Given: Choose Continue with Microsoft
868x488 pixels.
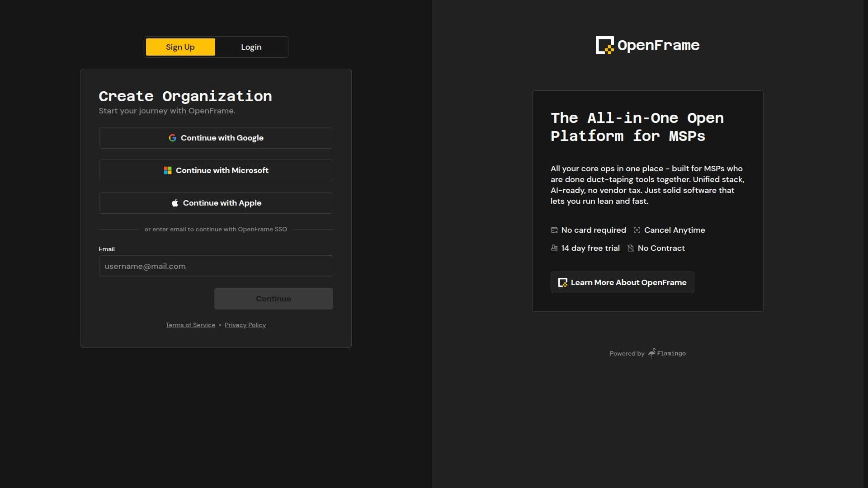Looking at the screenshot, I should pos(216,170).
